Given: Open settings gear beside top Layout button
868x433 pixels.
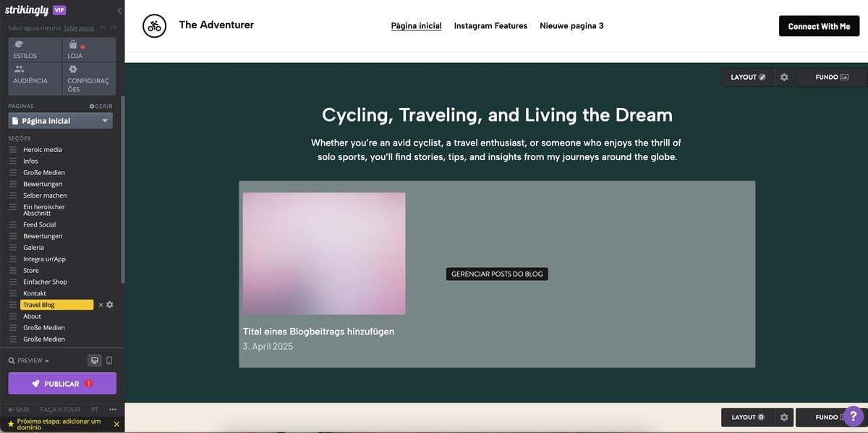Looking at the screenshot, I should [x=784, y=77].
